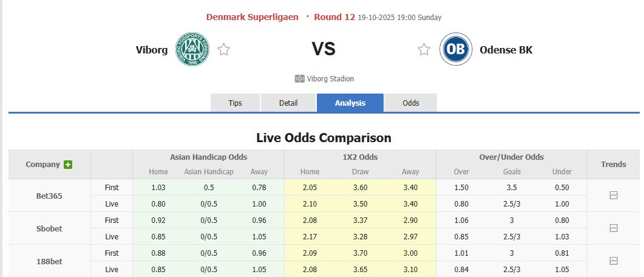Screen dimensions: 644x277
Task: Click the Bet365 company name
Action: (x=49, y=196)
